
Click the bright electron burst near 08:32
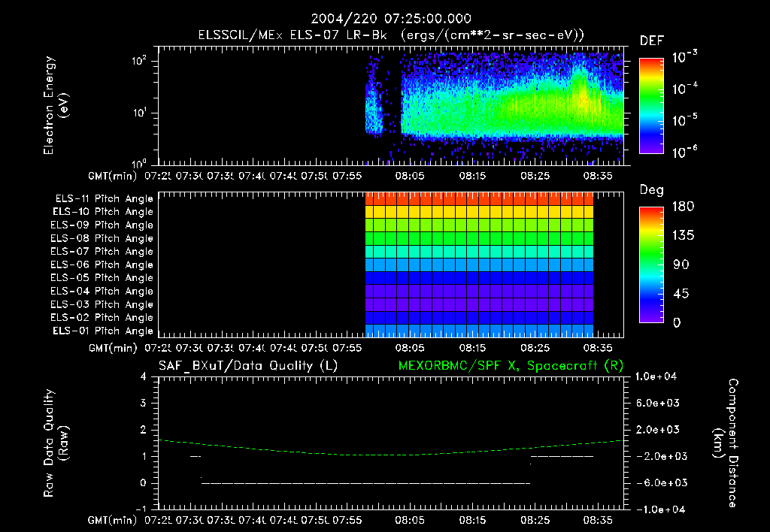tap(582, 95)
